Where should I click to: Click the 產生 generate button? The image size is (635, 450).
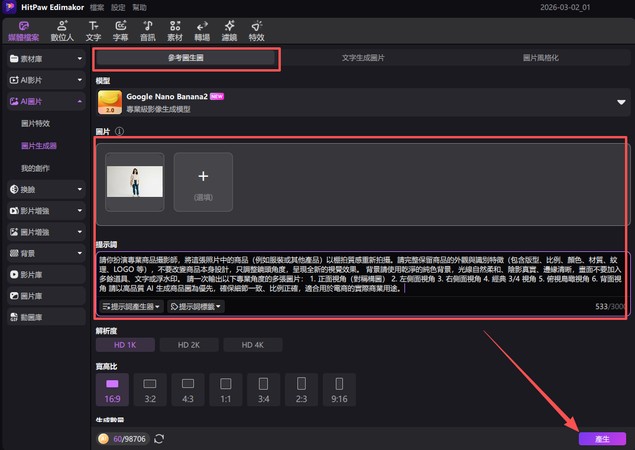602,439
